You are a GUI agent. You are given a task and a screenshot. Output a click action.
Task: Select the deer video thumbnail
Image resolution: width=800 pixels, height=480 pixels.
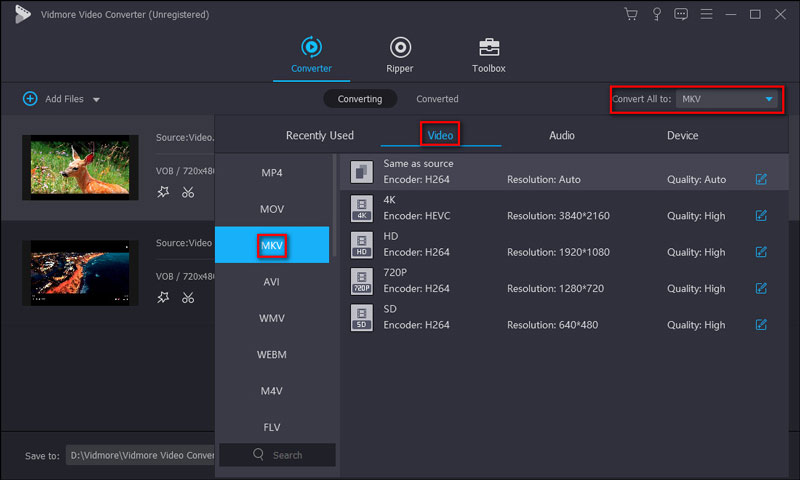click(x=81, y=166)
